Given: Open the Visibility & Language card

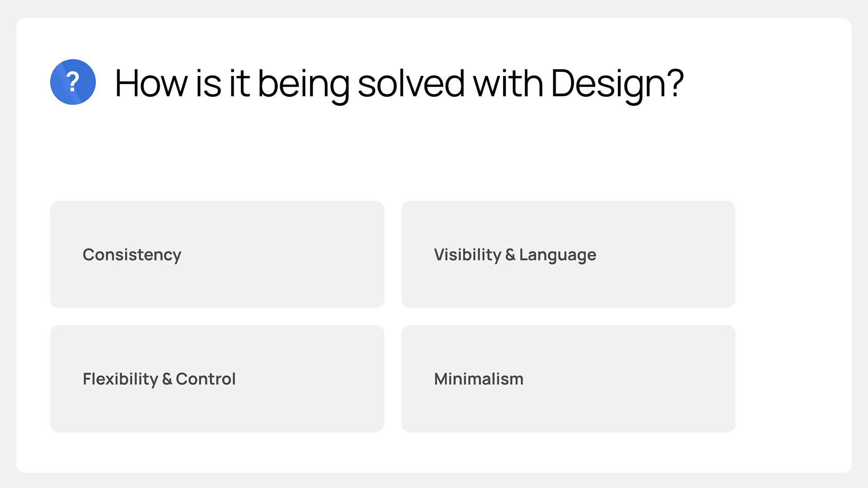Looking at the screenshot, I should pyautogui.click(x=568, y=254).
